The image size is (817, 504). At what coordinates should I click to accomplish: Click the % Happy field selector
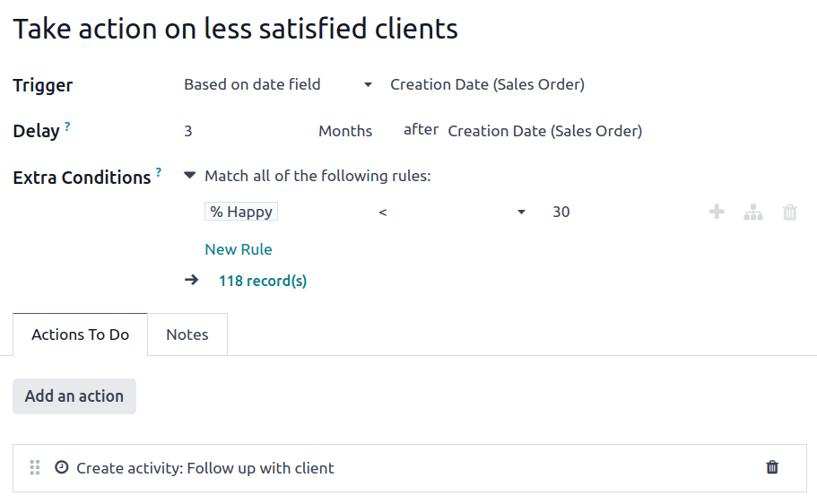point(241,213)
